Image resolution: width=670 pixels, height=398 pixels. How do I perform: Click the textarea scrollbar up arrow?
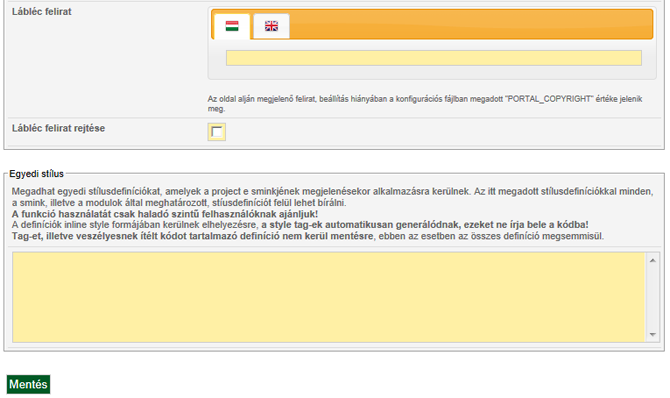(652, 260)
